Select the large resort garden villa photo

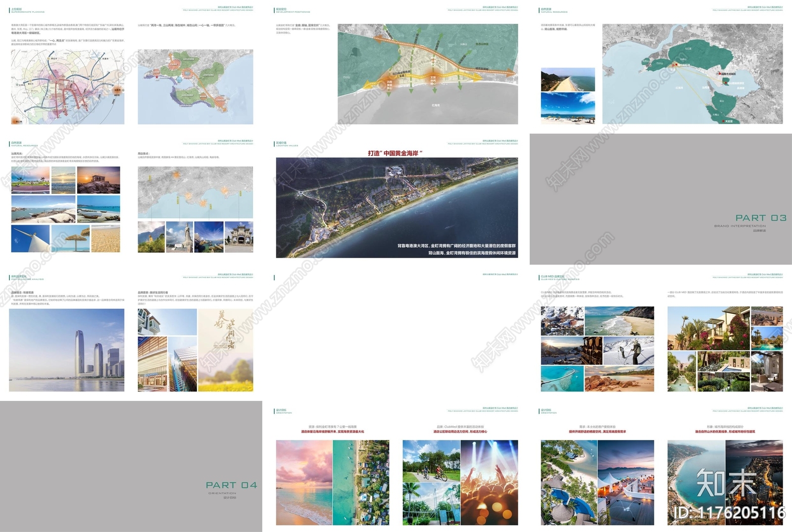pos(708,328)
